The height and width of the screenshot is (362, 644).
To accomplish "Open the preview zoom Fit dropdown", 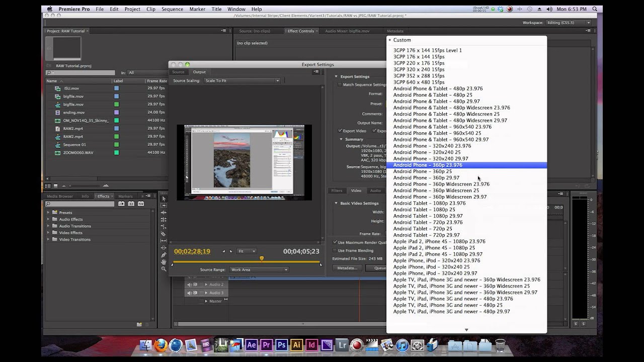I will pyautogui.click(x=247, y=251).
